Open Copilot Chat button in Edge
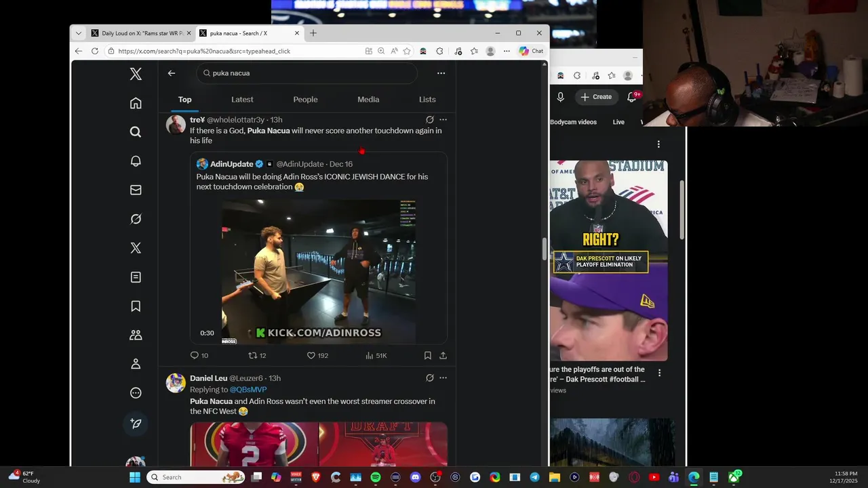 [x=531, y=51]
